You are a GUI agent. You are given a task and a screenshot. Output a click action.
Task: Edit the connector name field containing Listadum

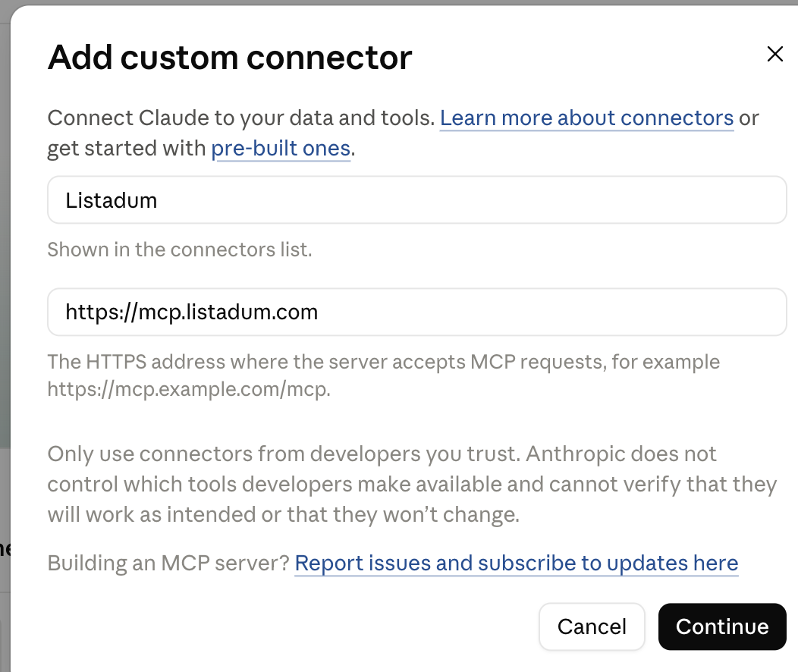pyautogui.click(x=416, y=200)
